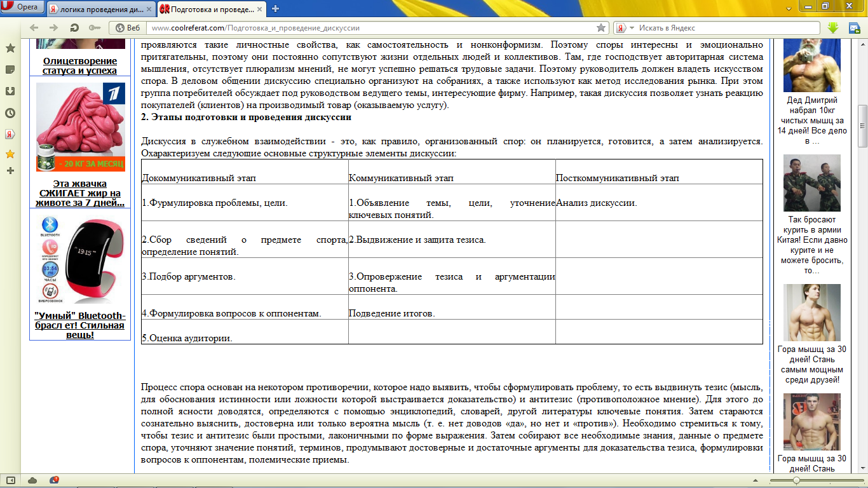Image resolution: width=868 pixels, height=488 pixels.
Task: Click the bottom bodybuilder ad thumbnail
Action: (x=812, y=422)
